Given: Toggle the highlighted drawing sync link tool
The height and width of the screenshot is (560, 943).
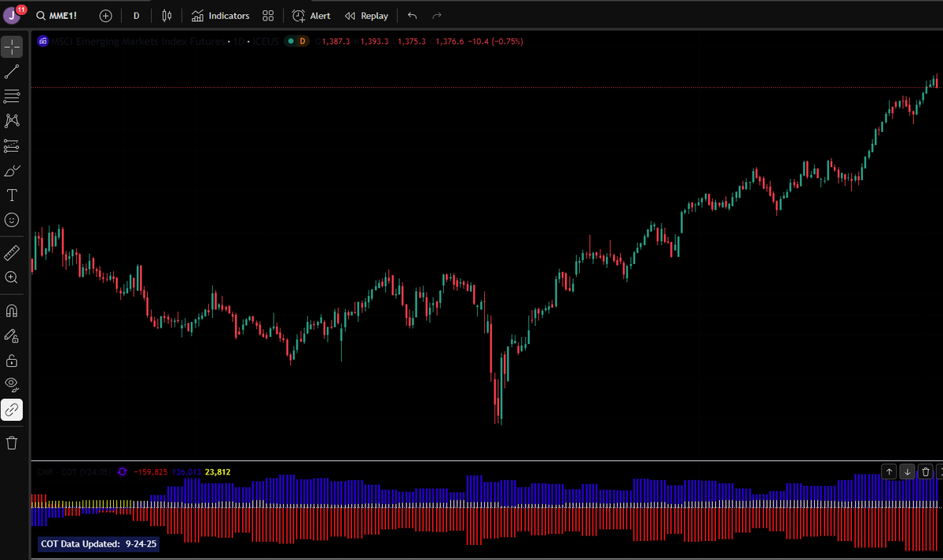Looking at the screenshot, I should (12, 410).
